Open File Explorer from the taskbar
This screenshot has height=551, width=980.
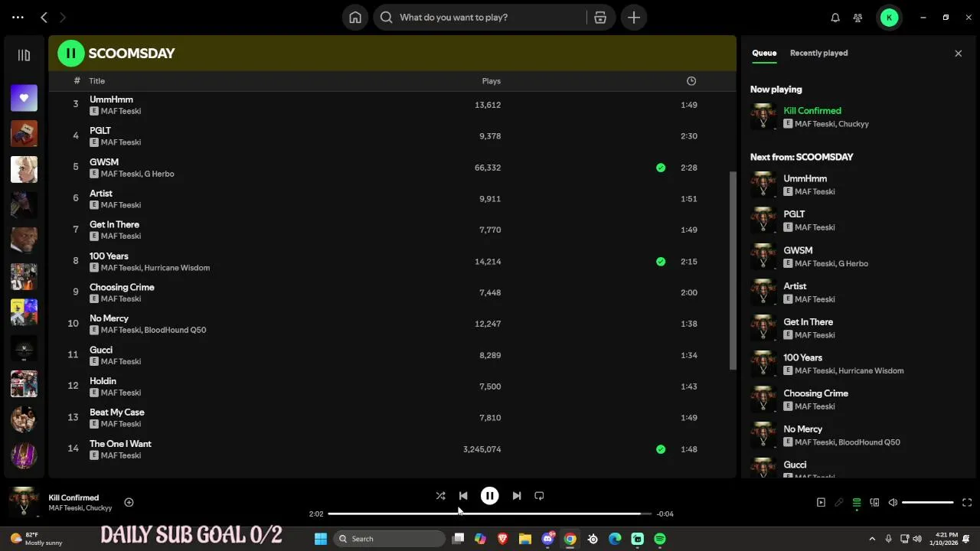(x=525, y=539)
